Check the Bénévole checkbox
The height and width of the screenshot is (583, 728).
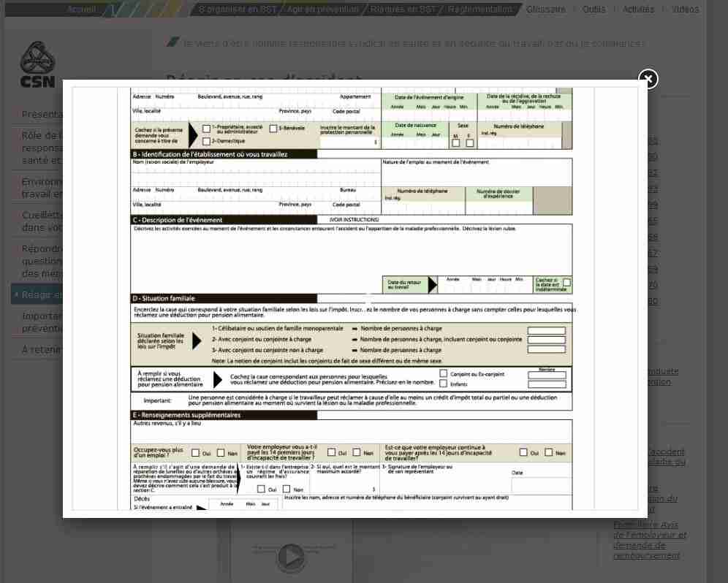[273, 129]
